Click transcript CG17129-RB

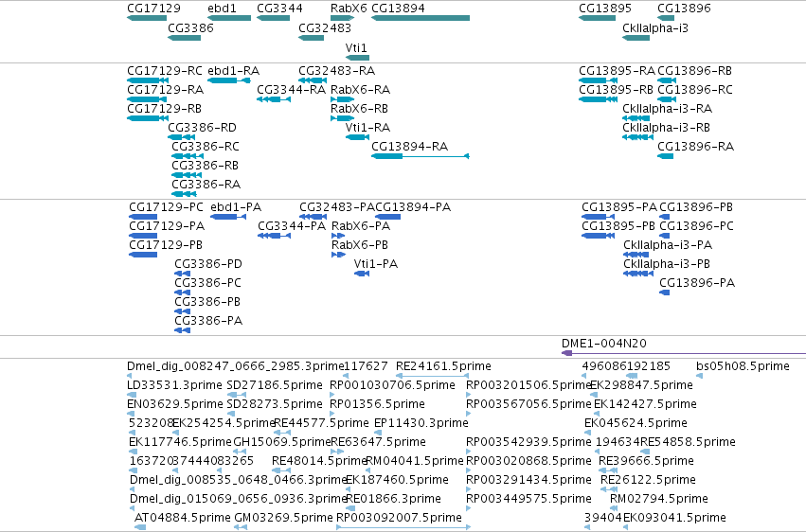(x=148, y=118)
